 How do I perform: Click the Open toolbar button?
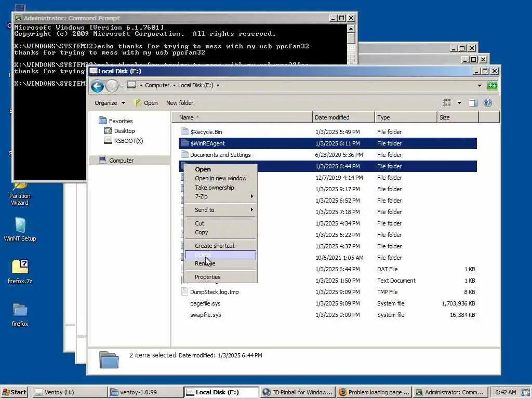click(146, 103)
